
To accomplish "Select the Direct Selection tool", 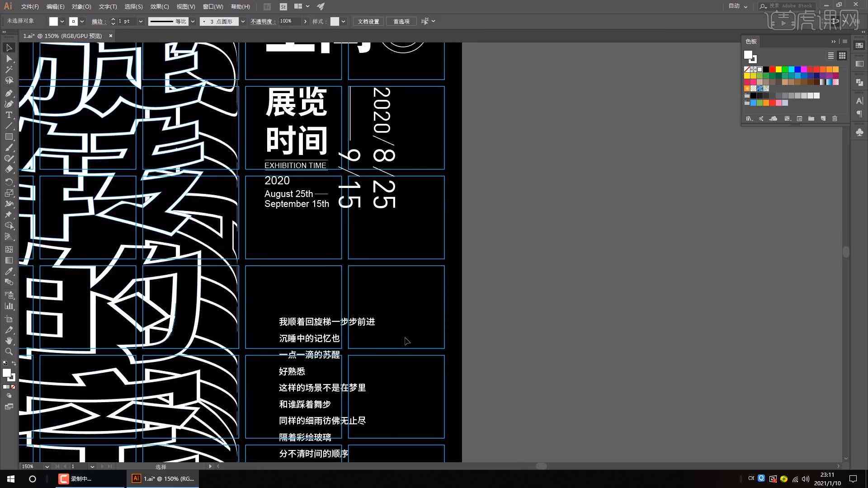I will 9,59.
